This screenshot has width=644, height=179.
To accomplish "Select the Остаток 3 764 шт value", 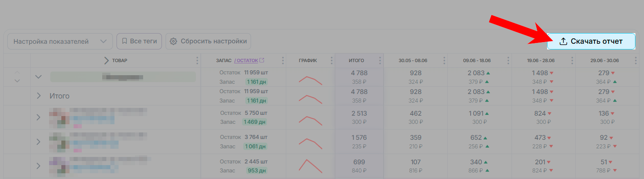I will click(x=256, y=137).
